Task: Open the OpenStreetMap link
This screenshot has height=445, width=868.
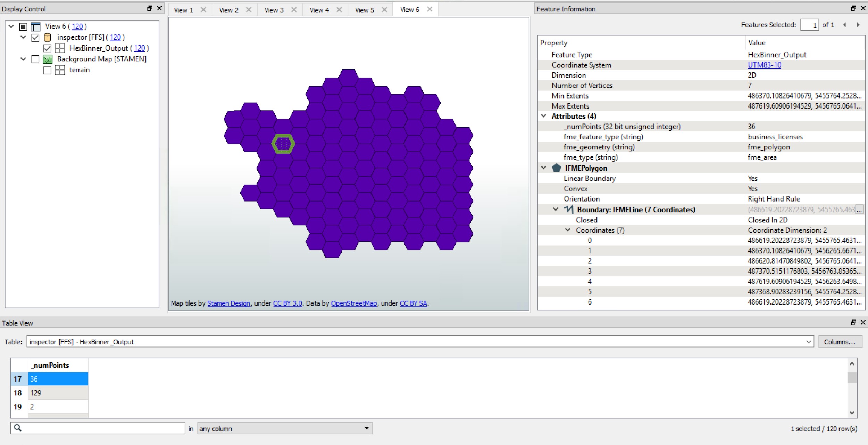Action: click(x=354, y=303)
